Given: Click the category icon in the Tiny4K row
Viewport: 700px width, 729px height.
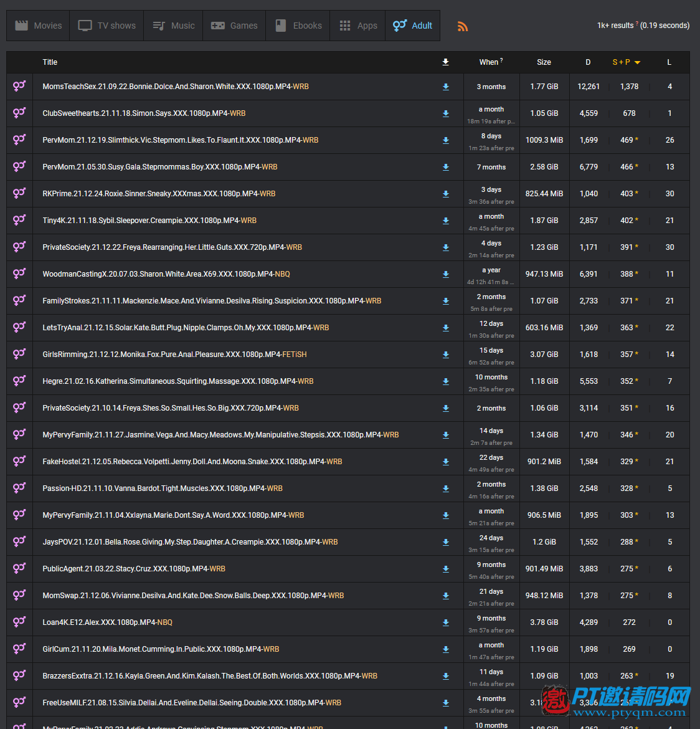Looking at the screenshot, I should pos(19,221).
